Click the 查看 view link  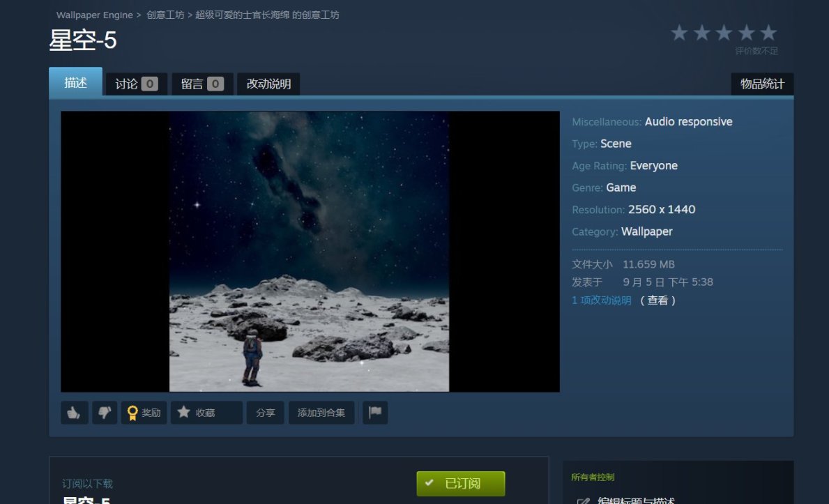point(657,300)
